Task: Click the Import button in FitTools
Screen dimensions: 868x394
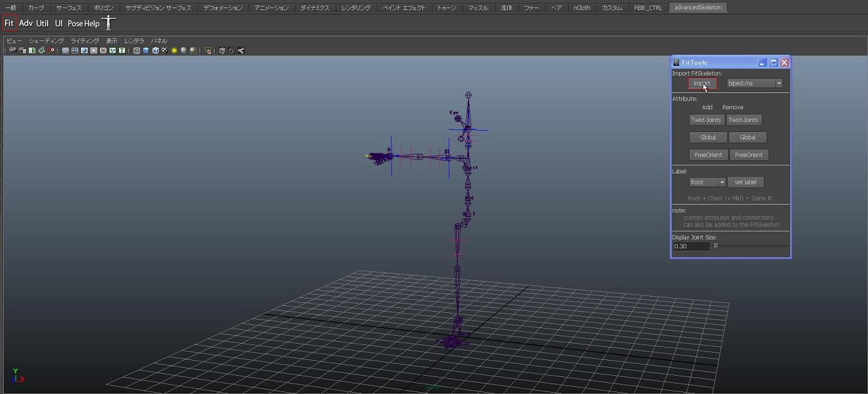Action: [x=702, y=83]
